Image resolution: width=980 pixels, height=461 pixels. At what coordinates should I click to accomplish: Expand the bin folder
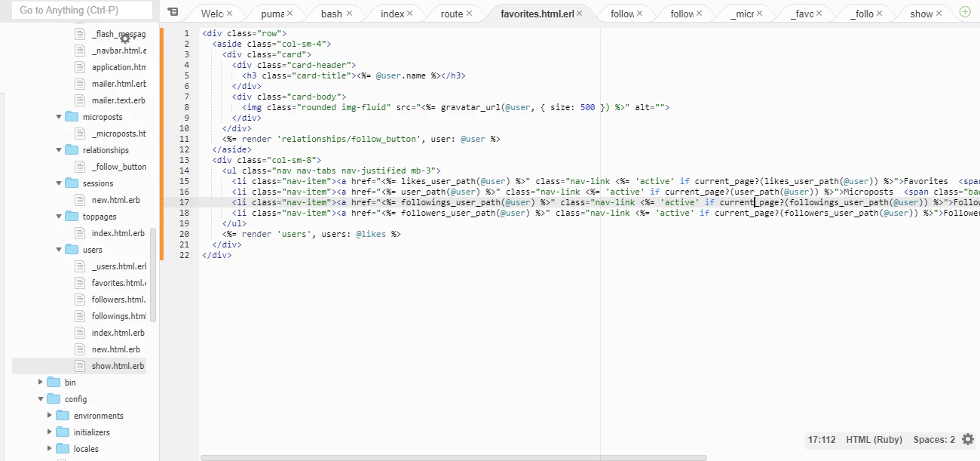pos(41,382)
